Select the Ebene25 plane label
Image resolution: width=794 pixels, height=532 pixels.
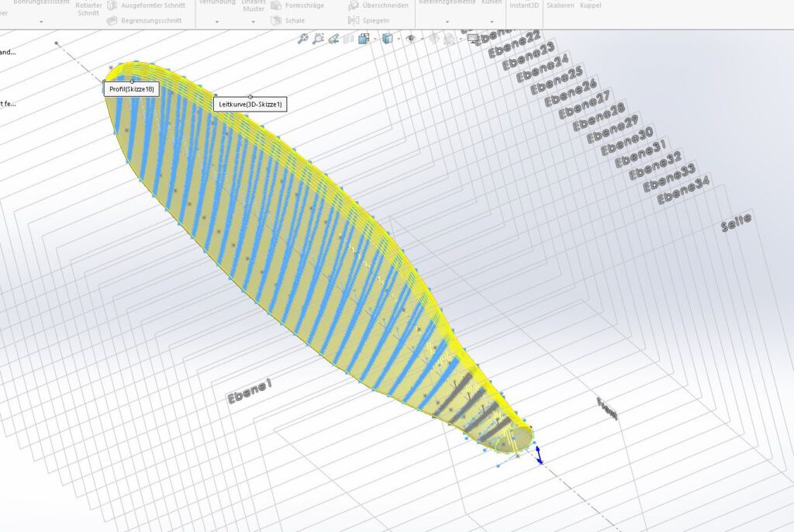click(557, 81)
